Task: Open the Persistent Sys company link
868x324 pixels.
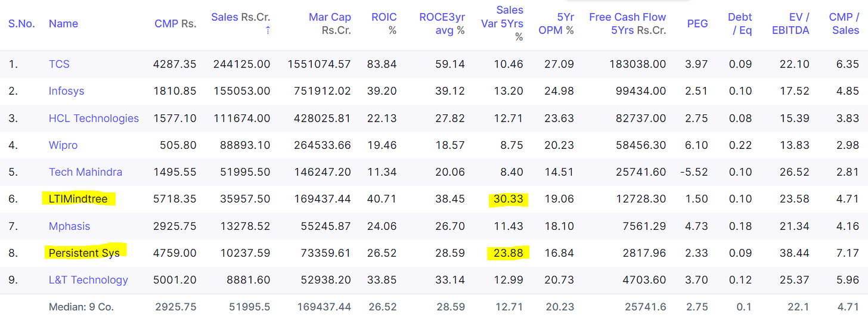Action: [x=84, y=253]
